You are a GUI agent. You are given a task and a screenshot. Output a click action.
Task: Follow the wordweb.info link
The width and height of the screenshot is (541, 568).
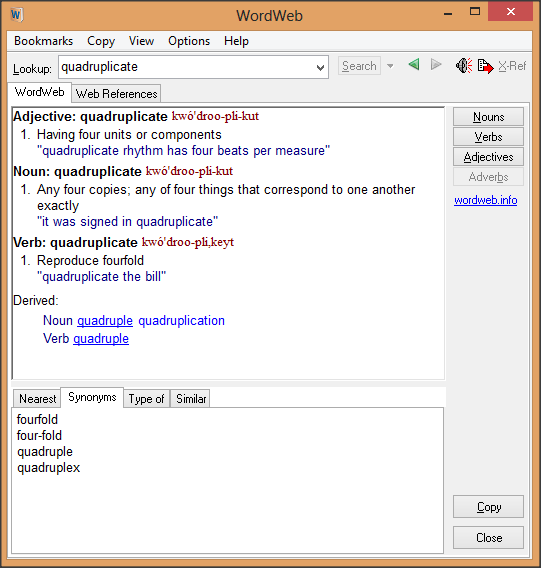click(486, 200)
